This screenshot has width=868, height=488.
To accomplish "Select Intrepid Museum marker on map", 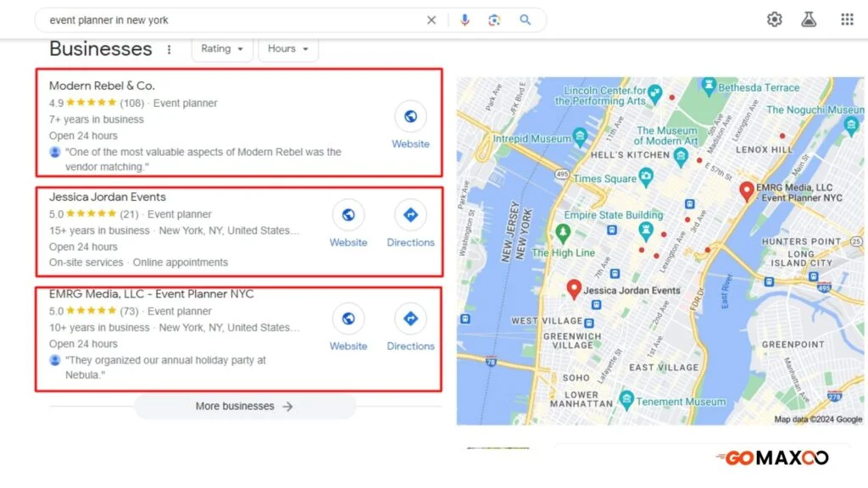I will [x=580, y=136].
